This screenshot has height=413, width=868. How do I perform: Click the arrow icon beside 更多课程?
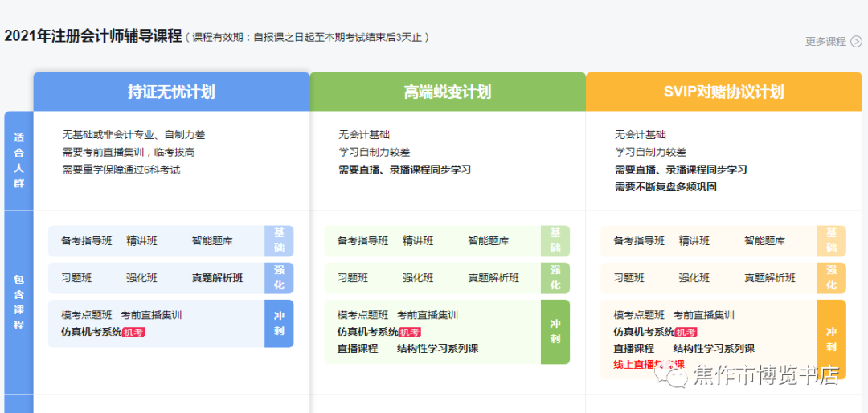click(x=856, y=42)
